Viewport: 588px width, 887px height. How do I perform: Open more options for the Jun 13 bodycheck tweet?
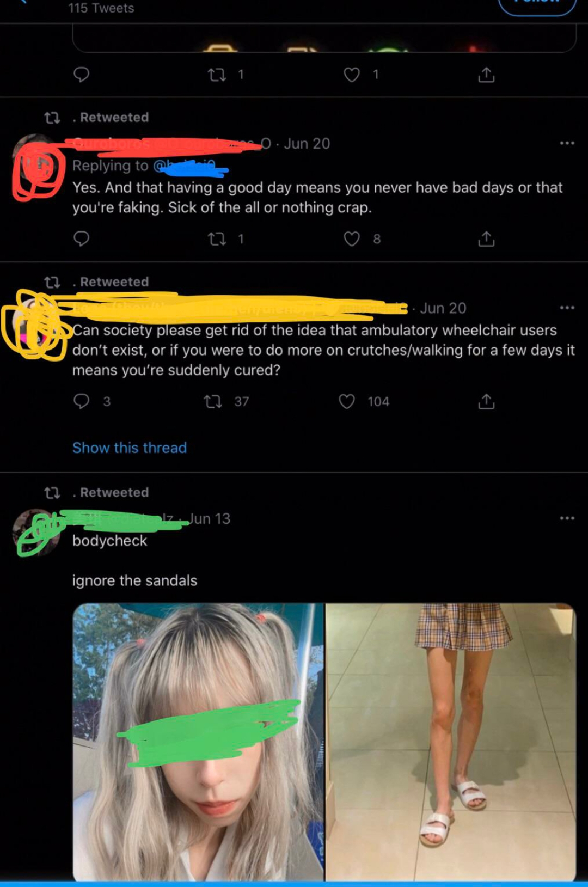pyautogui.click(x=567, y=518)
